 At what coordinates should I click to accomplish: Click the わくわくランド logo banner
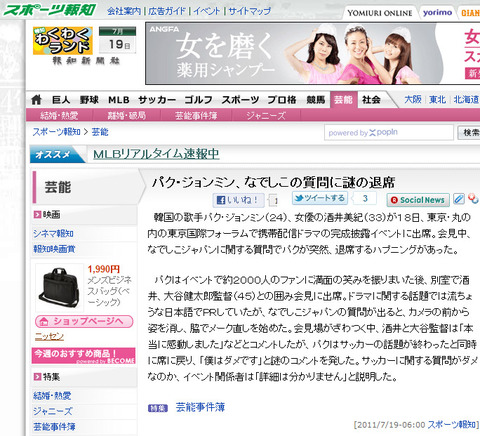63,41
